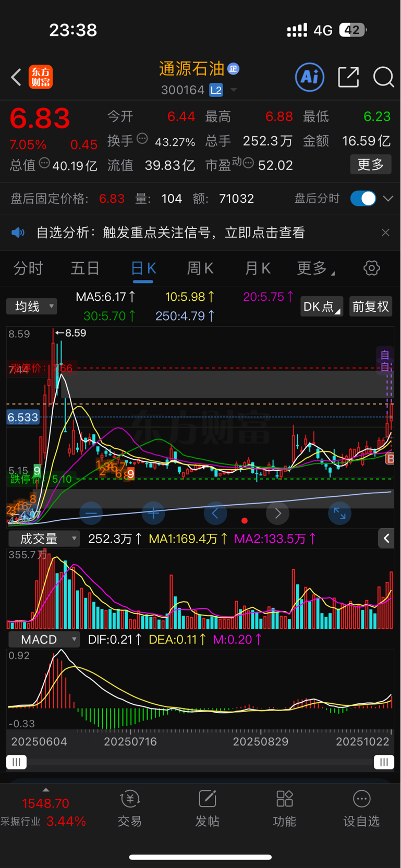Move chart right with arrow button
Image resolution: width=401 pixels, height=868 pixels.
pos(278,514)
